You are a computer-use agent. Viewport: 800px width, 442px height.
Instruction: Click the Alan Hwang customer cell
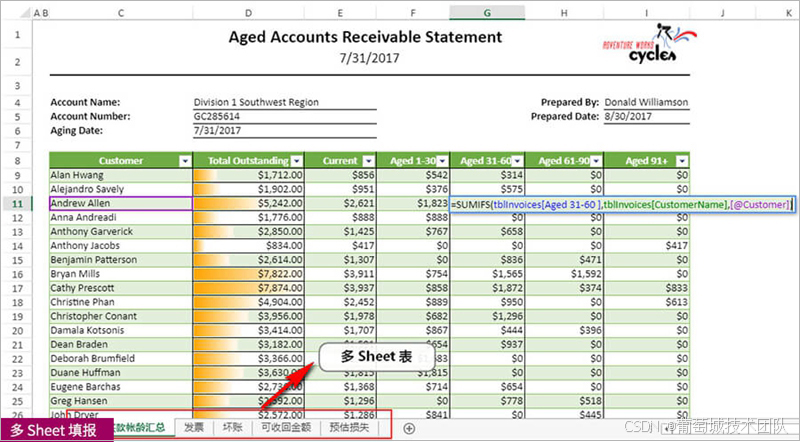[x=121, y=175]
